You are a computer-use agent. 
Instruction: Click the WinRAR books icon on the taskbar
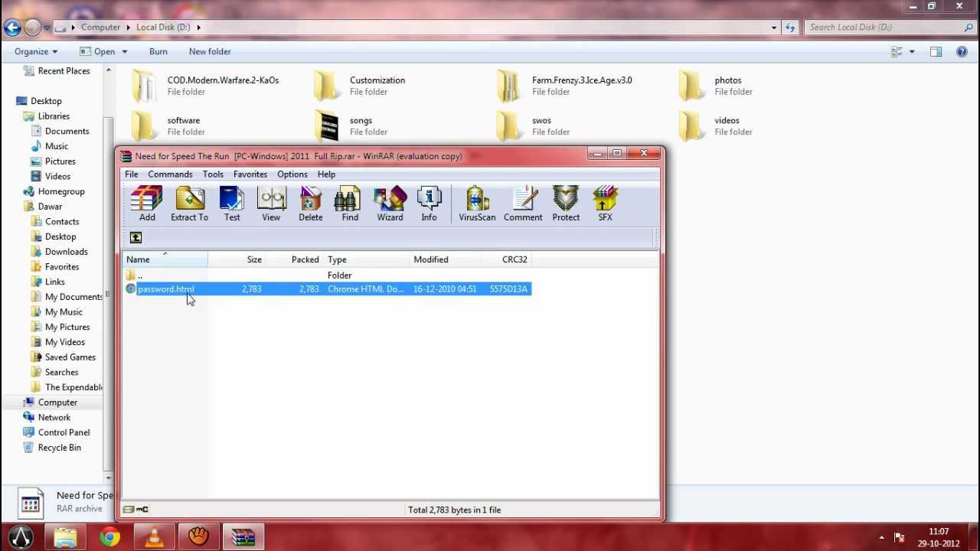[243, 537]
